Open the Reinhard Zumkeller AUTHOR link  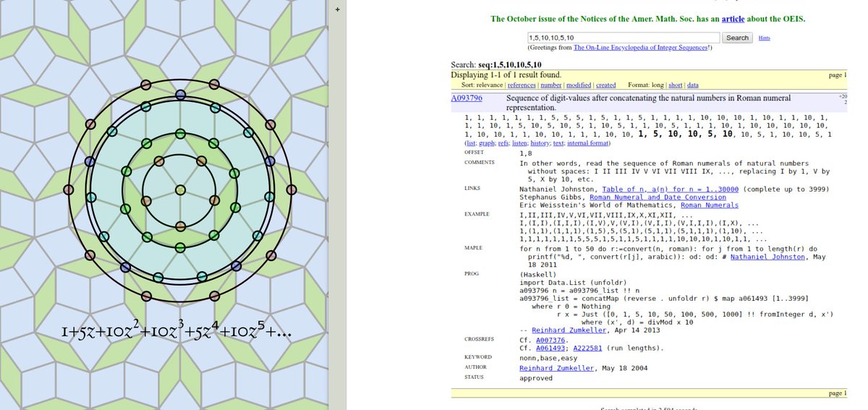pyautogui.click(x=557, y=368)
